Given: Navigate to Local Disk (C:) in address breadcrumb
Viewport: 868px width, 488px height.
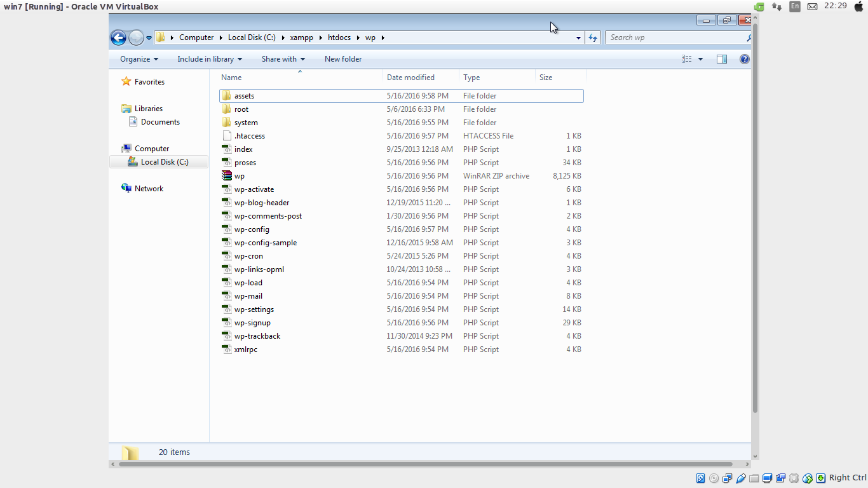Looking at the screenshot, I should point(252,37).
